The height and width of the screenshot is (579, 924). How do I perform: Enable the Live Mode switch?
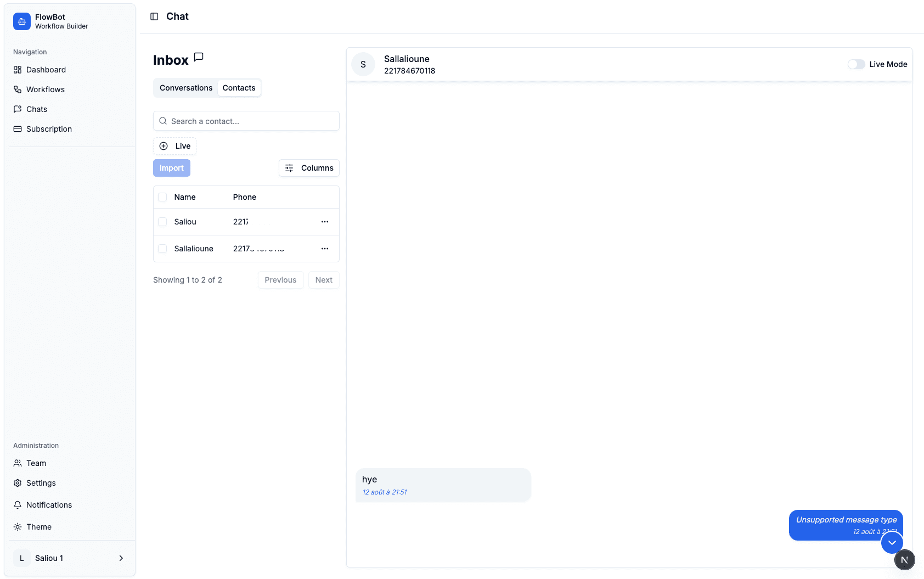click(x=856, y=64)
